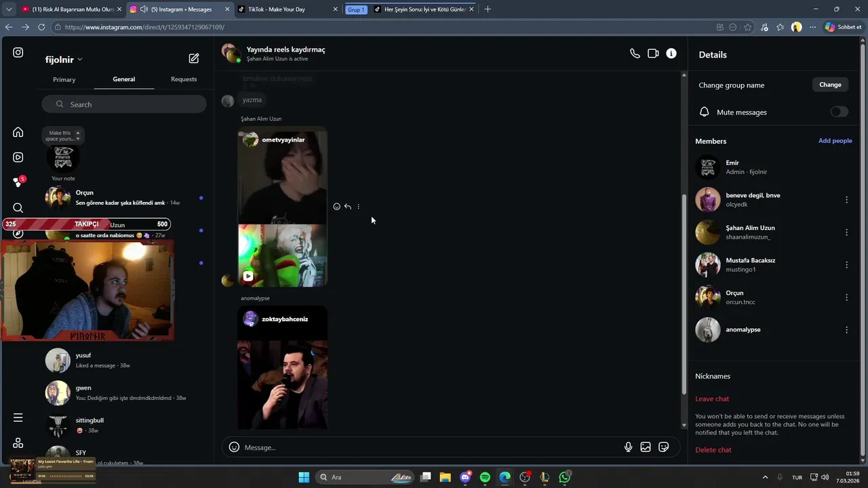The width and height of the screenshot is (868, 488).
Task: Open options for member Şahan Alim Uzun
Action: pos(846,232)
